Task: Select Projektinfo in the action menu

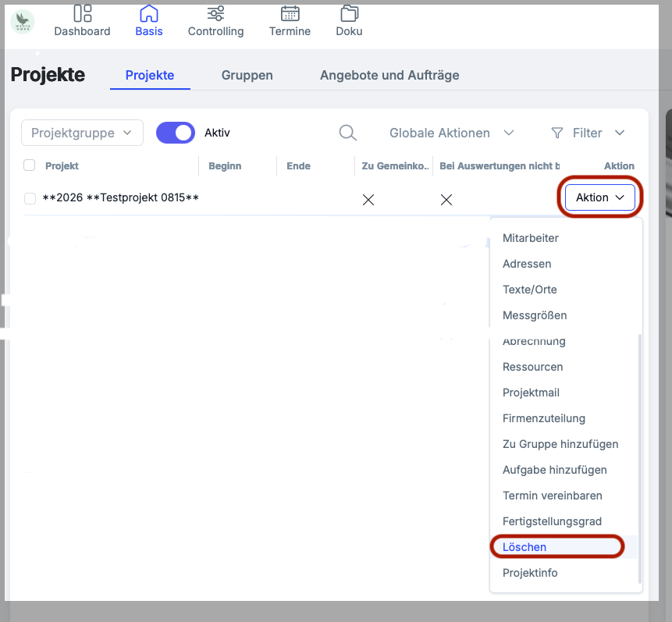Action: [x=530, y=573]
